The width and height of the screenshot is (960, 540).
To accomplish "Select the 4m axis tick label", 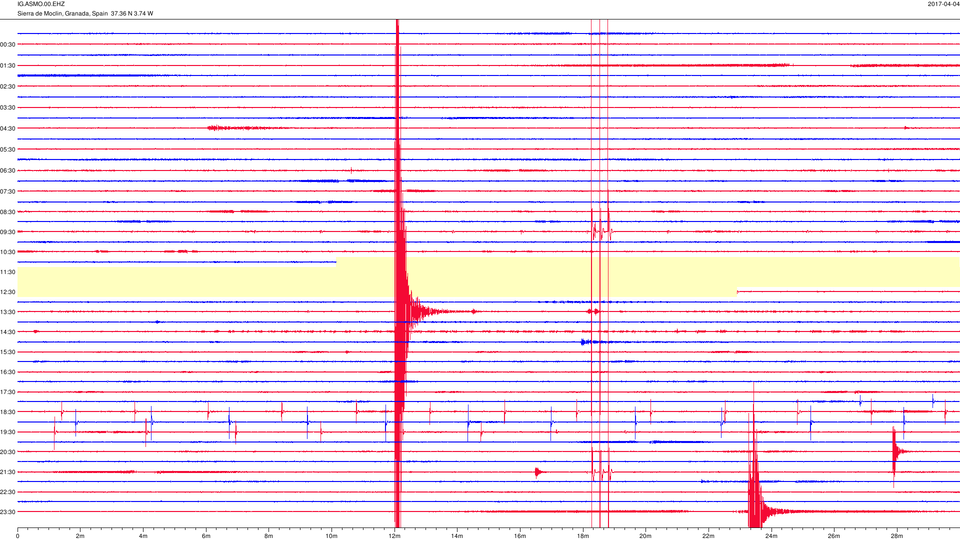I will point(143,536).
